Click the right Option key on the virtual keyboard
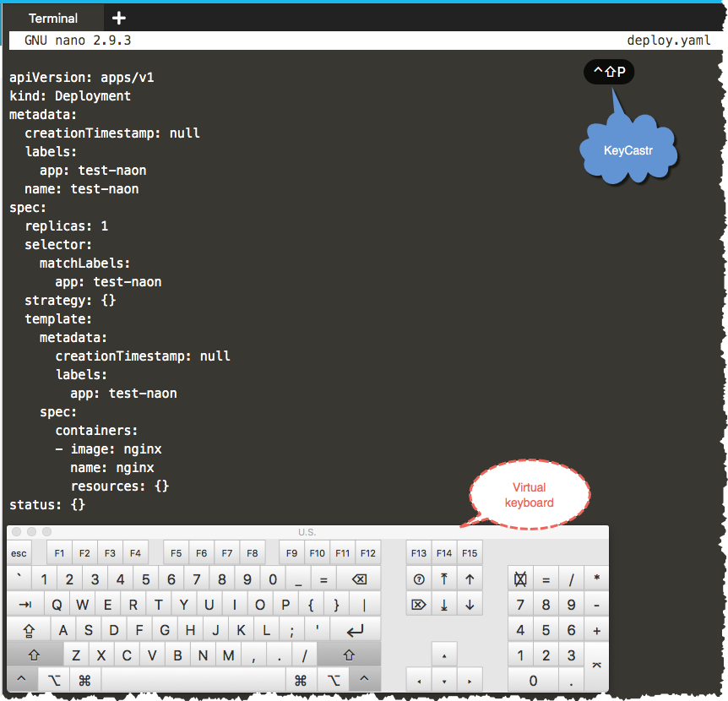 coord(334,680)
